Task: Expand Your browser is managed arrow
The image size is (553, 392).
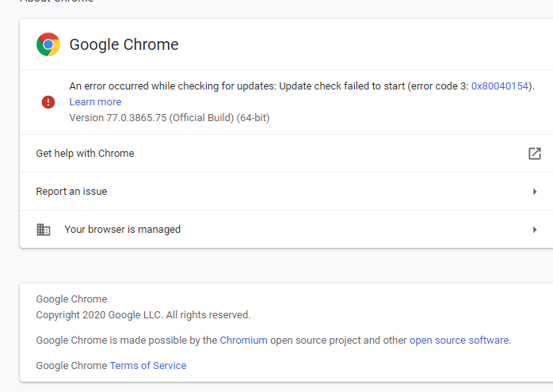Action: point(535,230)
